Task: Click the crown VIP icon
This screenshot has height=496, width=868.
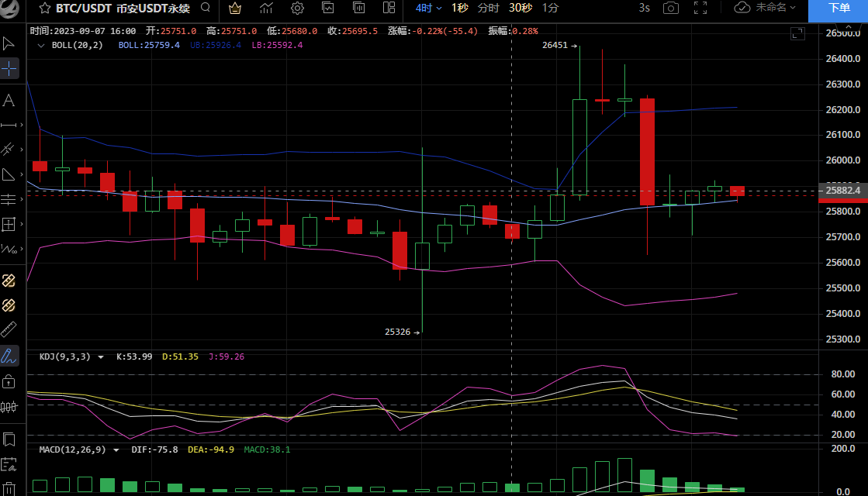Action: pyautogui.click(x=235, y=9)
